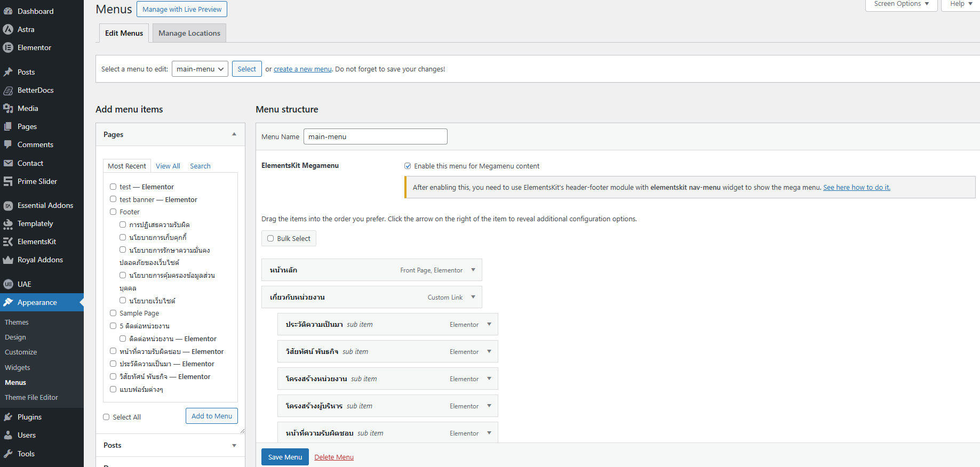Enable the Bulk Select checkbox
This screenshot has height=467, width=980.
click(270, 238)
